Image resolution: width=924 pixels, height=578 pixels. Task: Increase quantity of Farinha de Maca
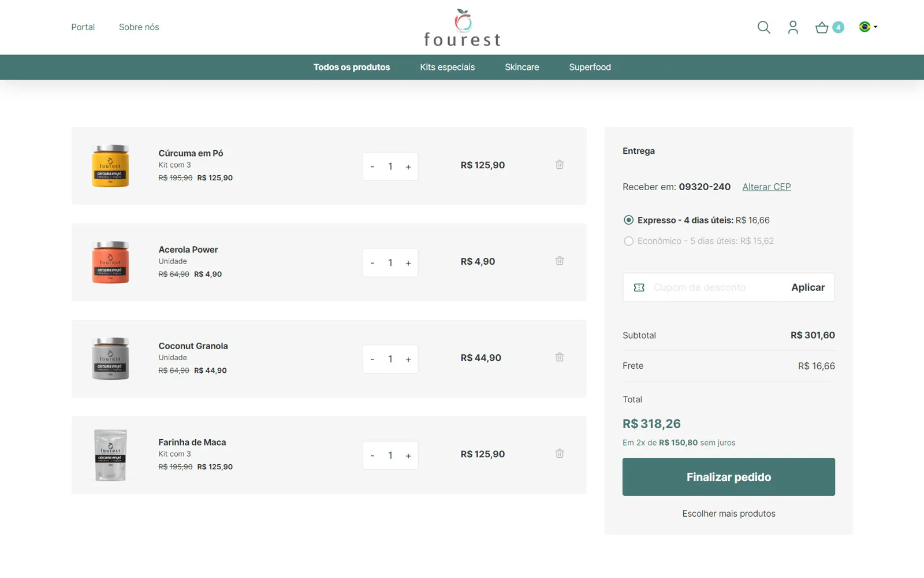tap(408, 455)
